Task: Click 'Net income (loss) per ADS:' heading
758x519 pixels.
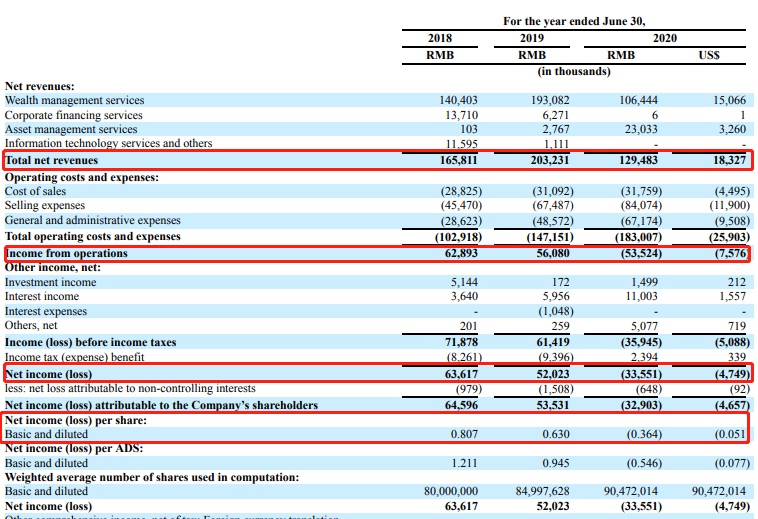Action: (74, 448)
